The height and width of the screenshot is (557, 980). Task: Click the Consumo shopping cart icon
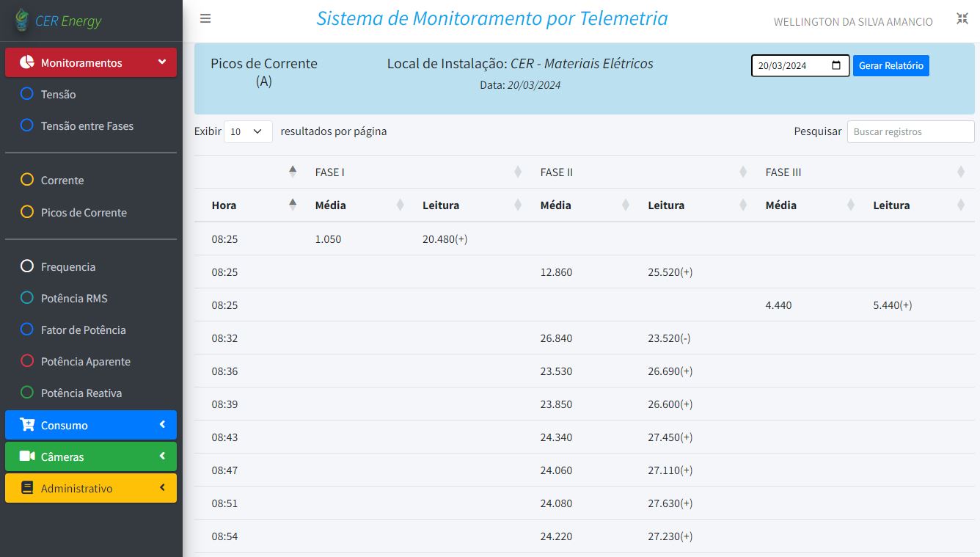pos(27,425)
